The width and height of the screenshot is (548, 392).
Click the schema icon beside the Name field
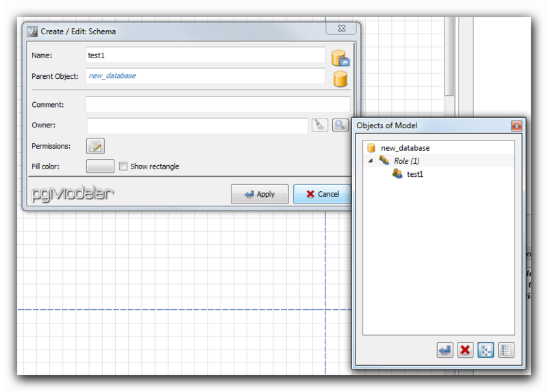(x=340, y=58)
